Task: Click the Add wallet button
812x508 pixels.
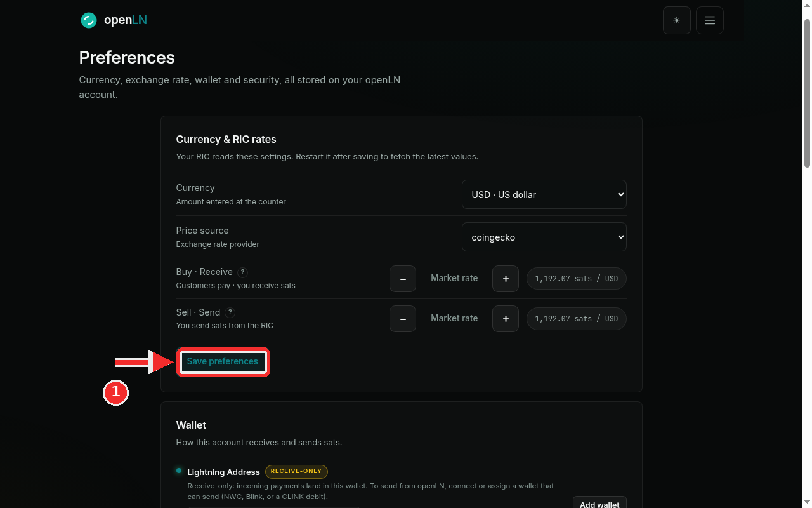Action: coord(599,502)
